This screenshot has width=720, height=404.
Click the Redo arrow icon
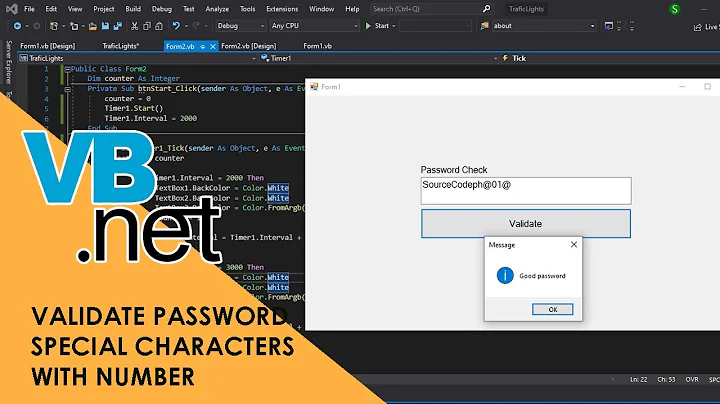pyautogui.click(x=196, y=26)
